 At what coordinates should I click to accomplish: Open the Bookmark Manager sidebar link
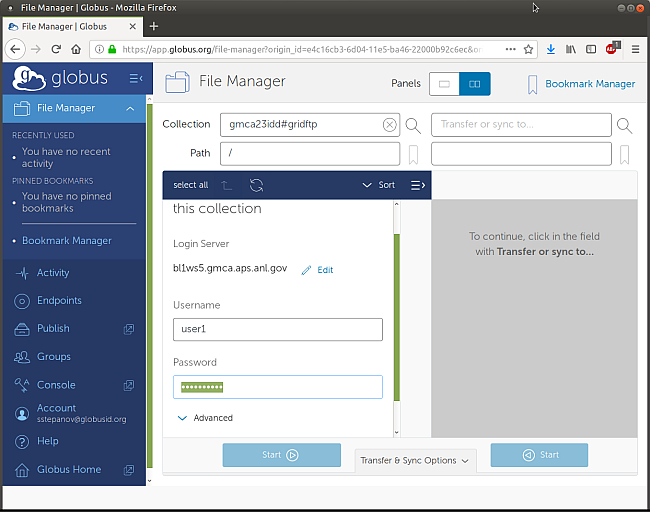coord(67,240)
